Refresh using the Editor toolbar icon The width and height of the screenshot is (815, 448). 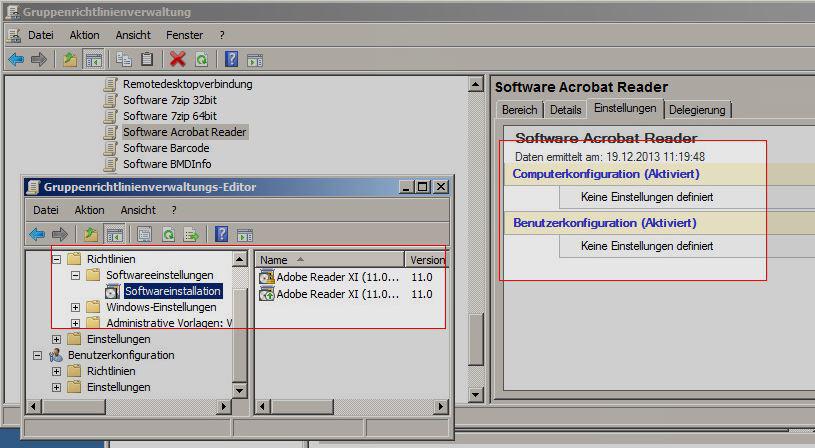(168, 235)
